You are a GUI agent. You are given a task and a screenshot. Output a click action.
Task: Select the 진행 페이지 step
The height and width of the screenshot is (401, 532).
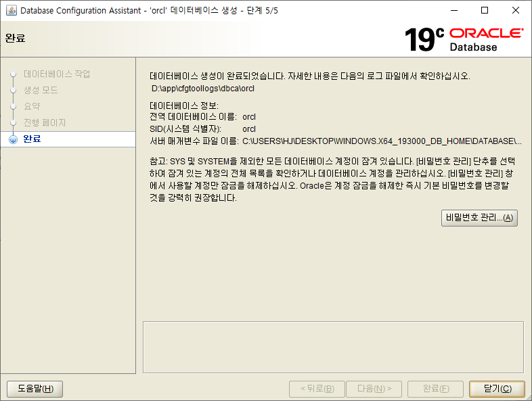(x=45, y=122)
